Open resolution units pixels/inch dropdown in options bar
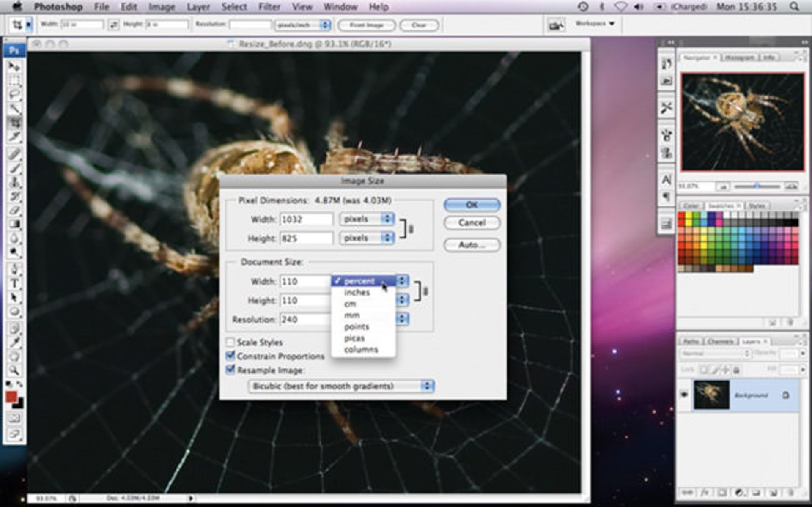812x507 pixels. point(302,25)
